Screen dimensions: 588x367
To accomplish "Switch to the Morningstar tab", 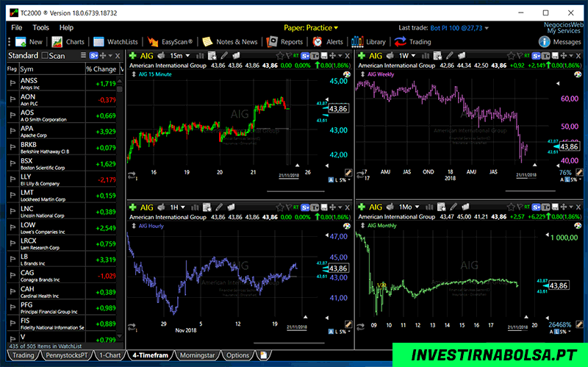I will click(x=197, y=355).
